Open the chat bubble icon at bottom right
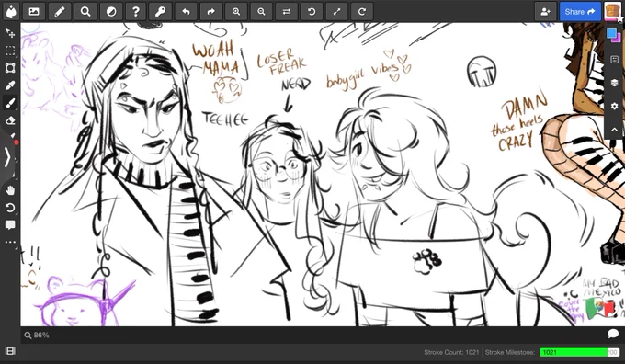The image size is (625, 364). pyautogui.click(x=613, y=334)
